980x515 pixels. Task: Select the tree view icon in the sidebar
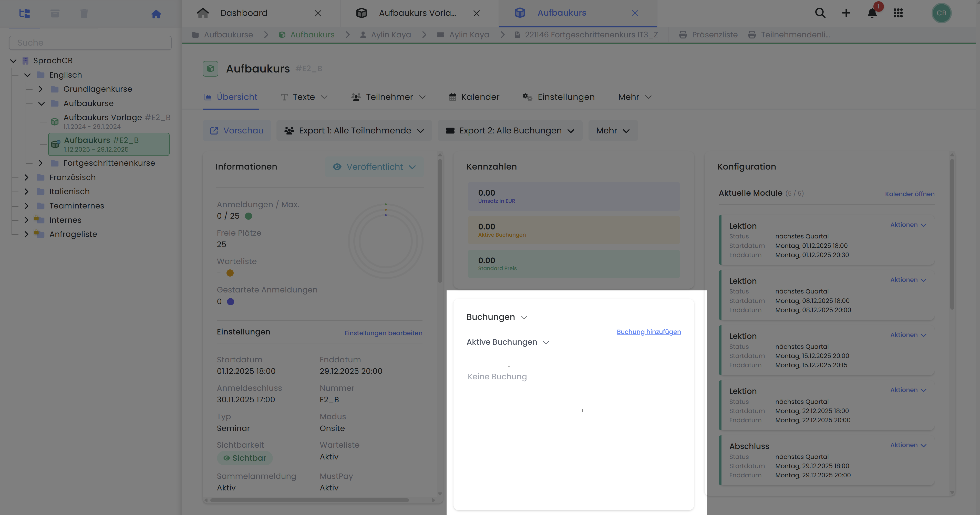[24, 13]
